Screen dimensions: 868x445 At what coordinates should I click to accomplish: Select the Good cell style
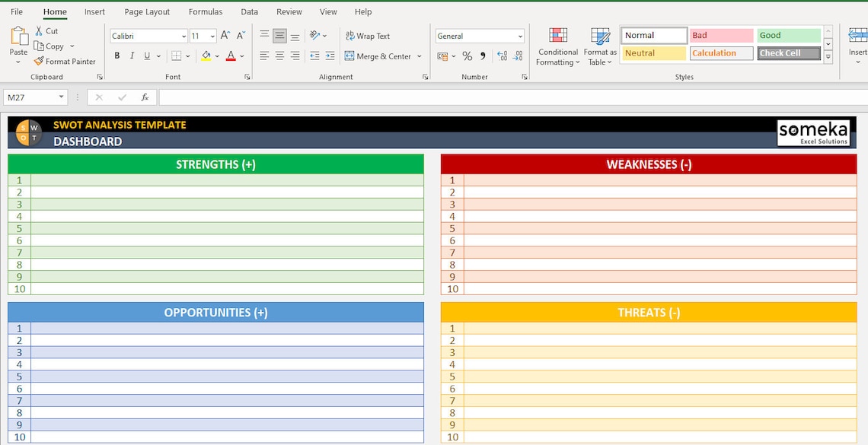coord(789,35)
